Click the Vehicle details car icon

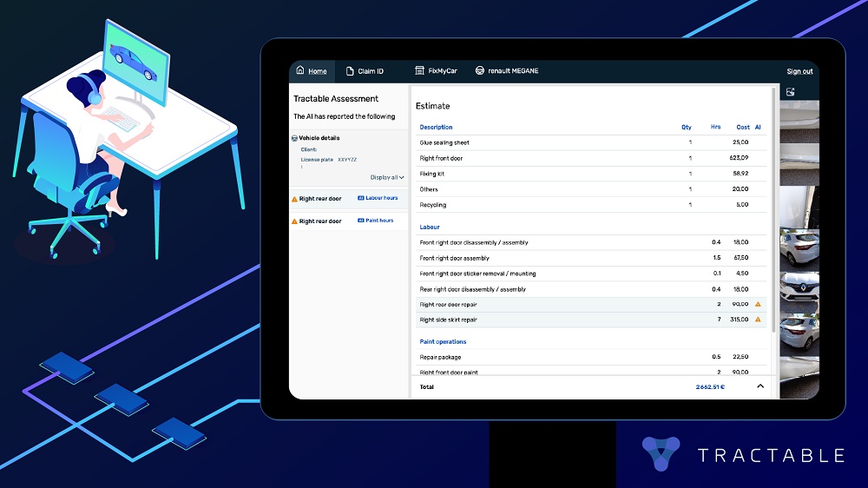pos(295,138)
